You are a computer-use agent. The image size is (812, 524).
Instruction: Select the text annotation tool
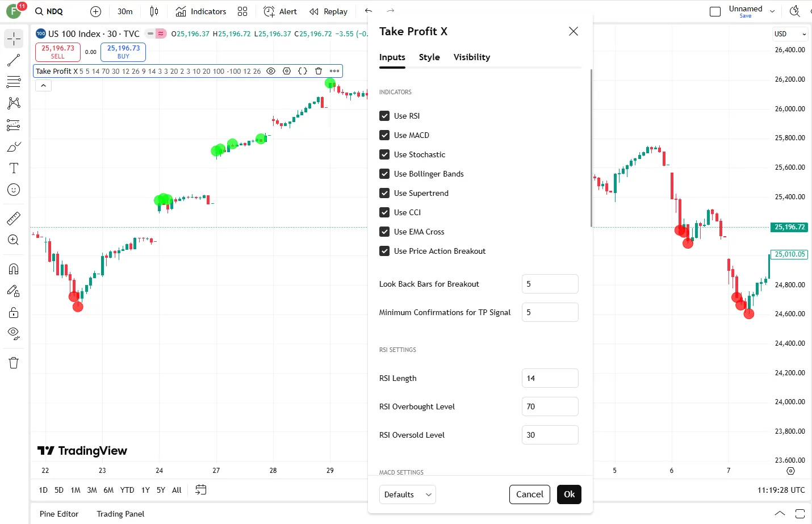coord(14,168)
